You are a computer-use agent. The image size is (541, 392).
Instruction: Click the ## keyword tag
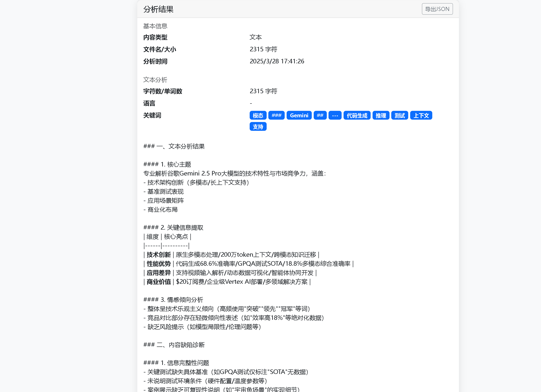click(x=320, y=115)
